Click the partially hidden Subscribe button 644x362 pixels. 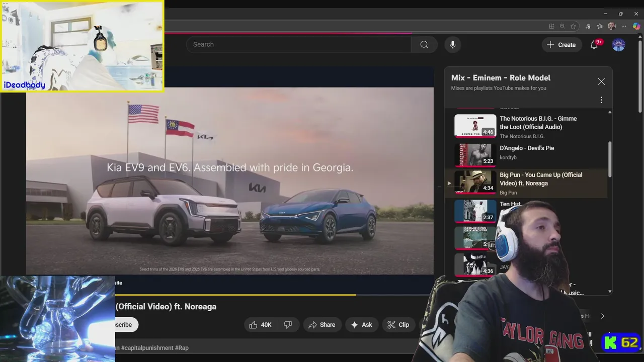(126, 325)
